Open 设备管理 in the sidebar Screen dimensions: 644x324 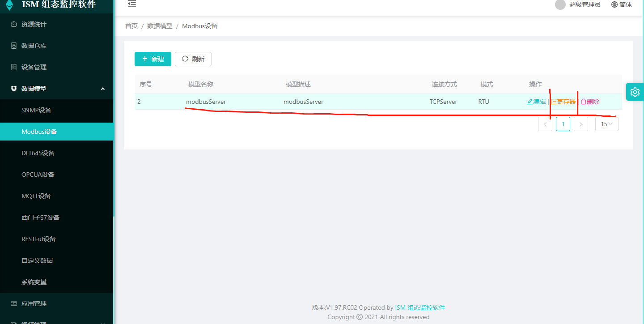(56, 67)
